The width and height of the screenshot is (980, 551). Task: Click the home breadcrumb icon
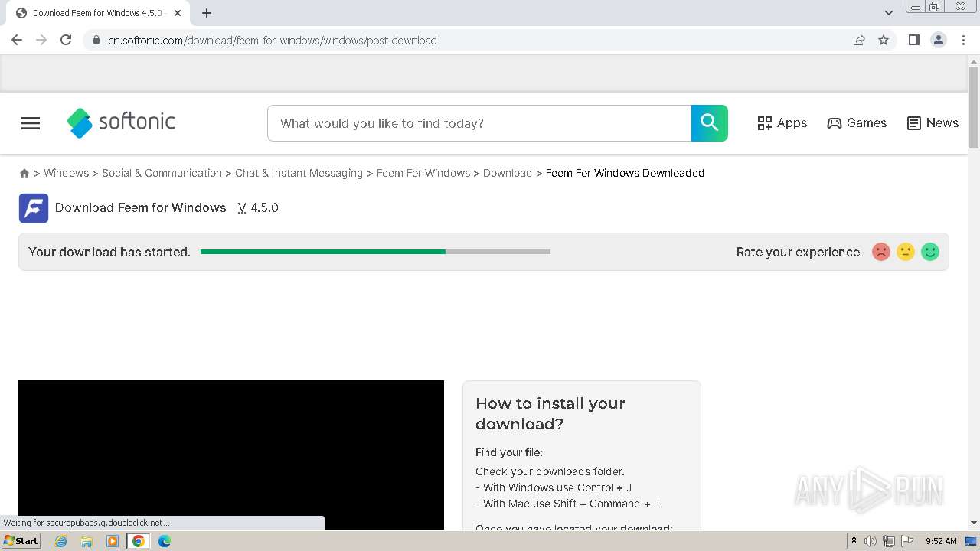[x=24, y=174]
